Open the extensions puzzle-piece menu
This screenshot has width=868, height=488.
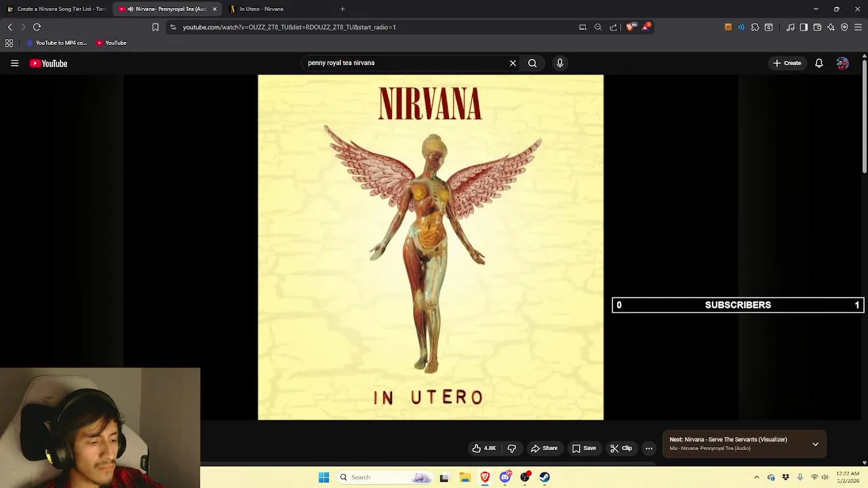(x=755, y=27)
